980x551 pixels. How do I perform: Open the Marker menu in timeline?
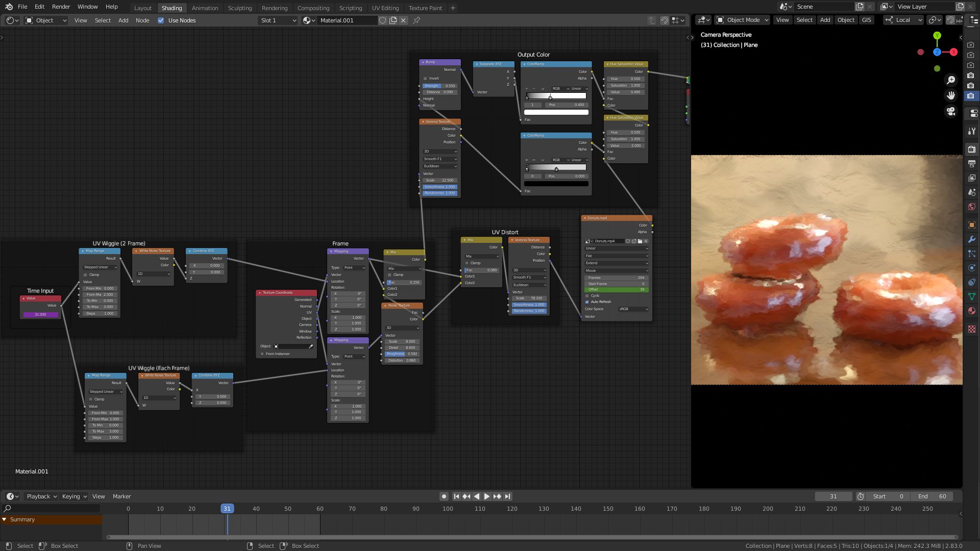tap(121, 496)
